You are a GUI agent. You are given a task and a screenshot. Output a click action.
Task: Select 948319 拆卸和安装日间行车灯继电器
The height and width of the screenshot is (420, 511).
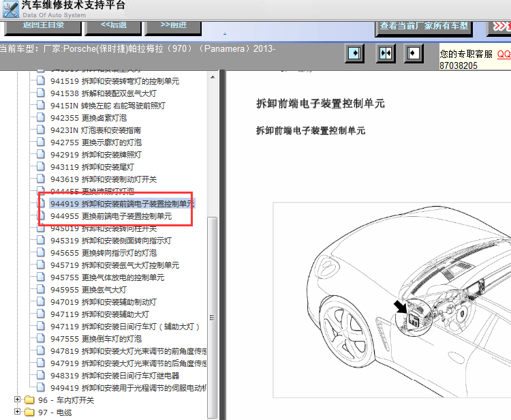114,376
